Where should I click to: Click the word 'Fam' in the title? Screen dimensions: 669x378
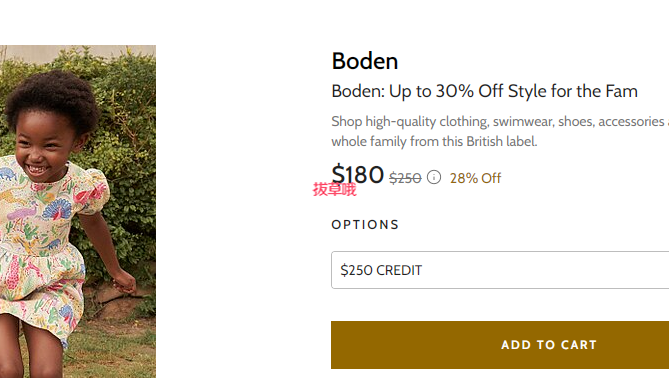tap(622, 91)
